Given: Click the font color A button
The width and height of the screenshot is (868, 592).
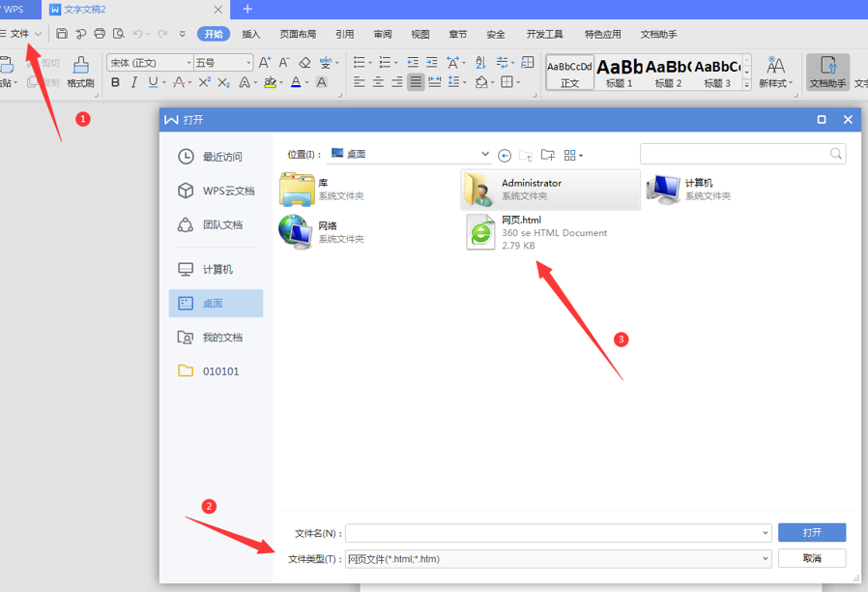Looking at the screenshot, I should [296, 82].
